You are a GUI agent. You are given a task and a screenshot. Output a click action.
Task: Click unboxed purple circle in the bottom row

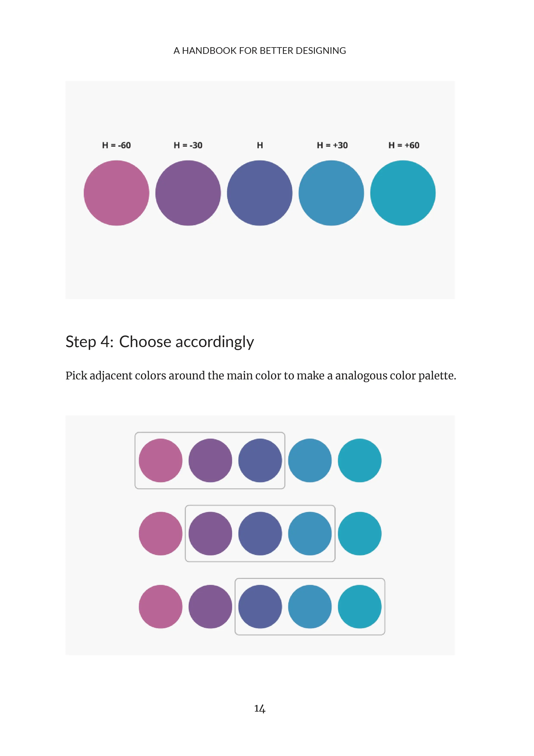point(210,606)
